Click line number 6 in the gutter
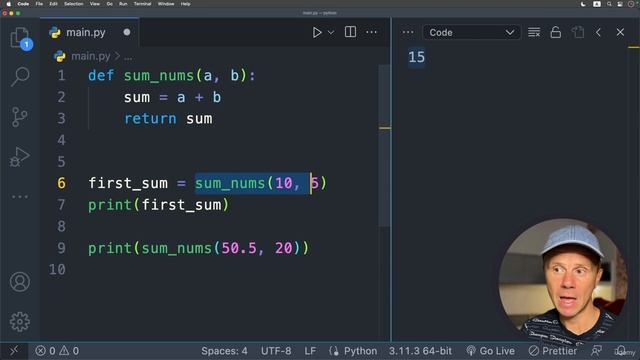Image resolution: width=640 pixels, height=360 pixels. [61, 183]
